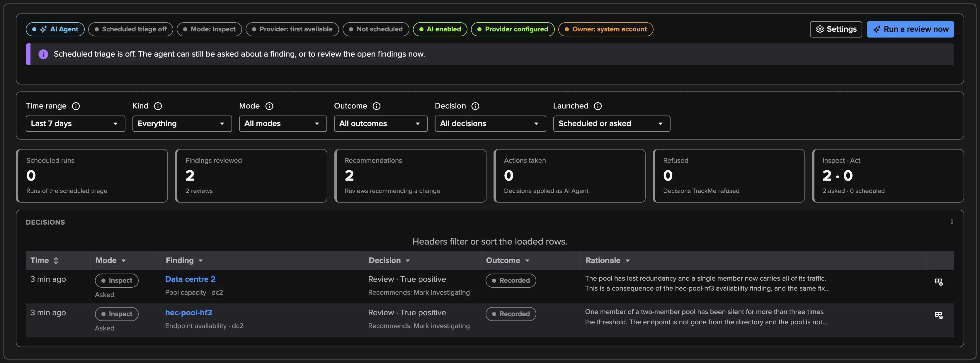Open the All modes dropdown

pyautogui.click(x=283, y=124)
